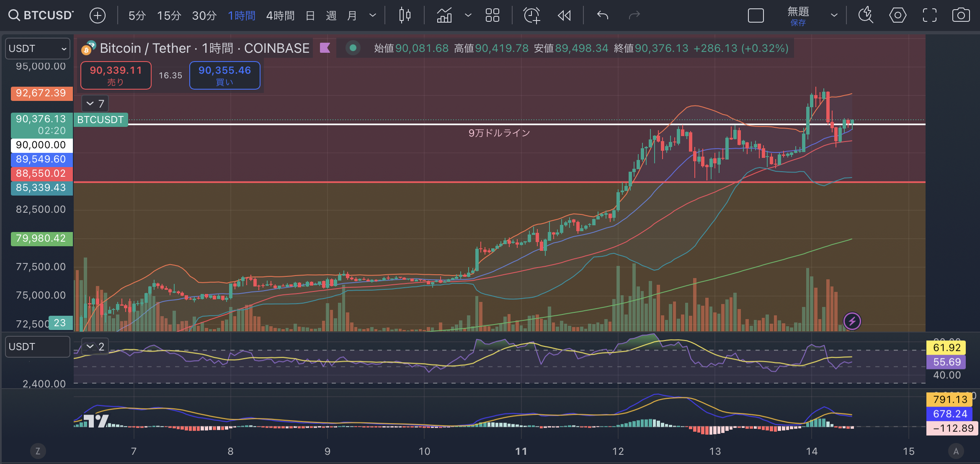
Task: Click the 高値90,419.78 high value
Action: tap(491, 48)
